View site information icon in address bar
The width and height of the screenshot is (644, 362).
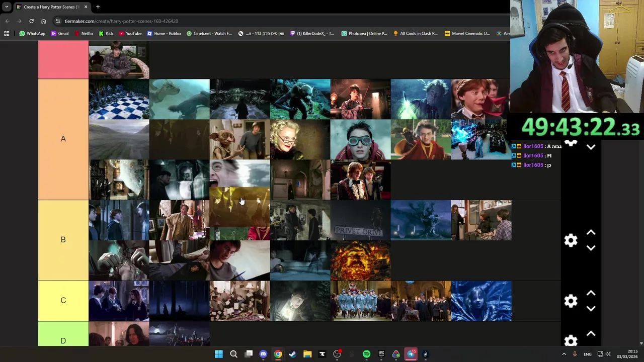[58, 21]
